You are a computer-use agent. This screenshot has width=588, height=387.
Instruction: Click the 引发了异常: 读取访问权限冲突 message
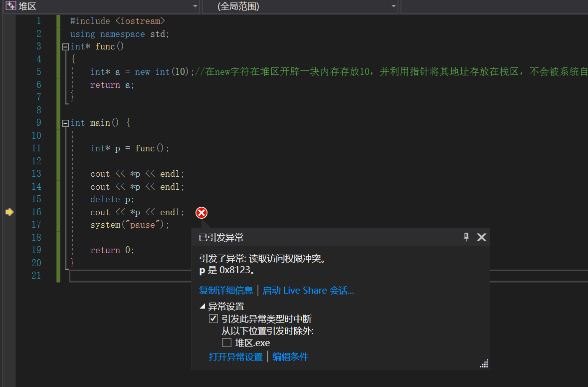262,259
